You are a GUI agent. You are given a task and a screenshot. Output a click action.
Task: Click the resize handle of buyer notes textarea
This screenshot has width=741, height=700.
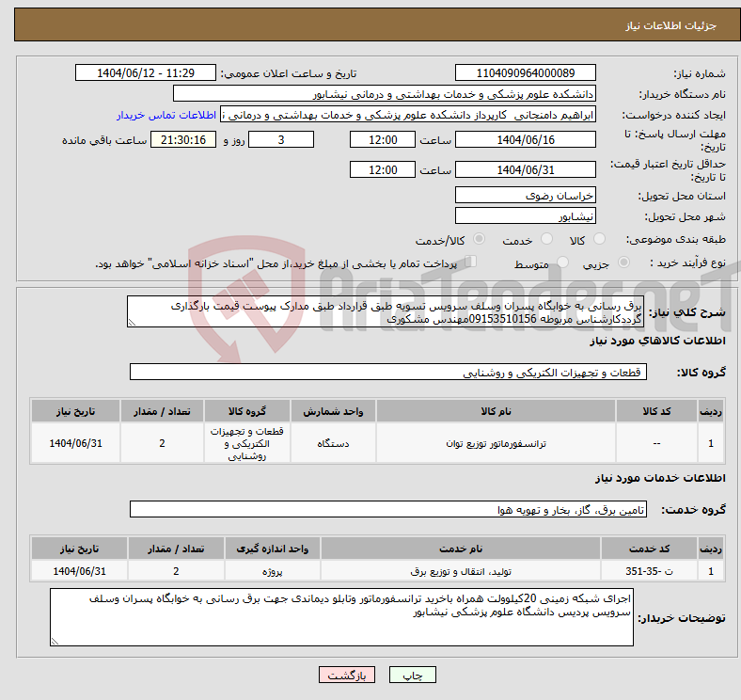click(55, 642)
